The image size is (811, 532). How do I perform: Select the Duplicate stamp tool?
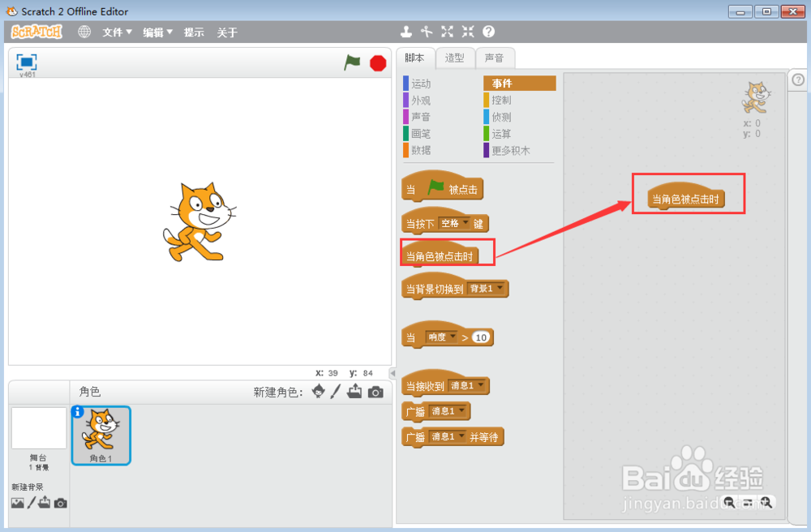coord(406,32)
